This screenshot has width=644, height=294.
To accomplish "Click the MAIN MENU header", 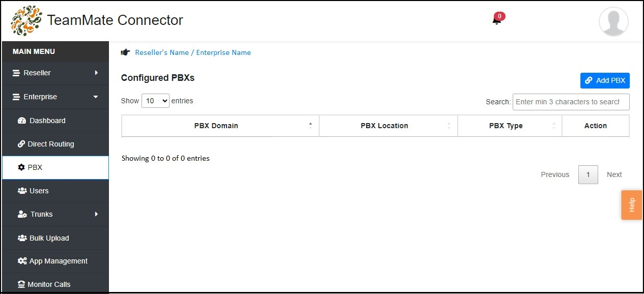I will pyautogui.click(x=34, y=51).
